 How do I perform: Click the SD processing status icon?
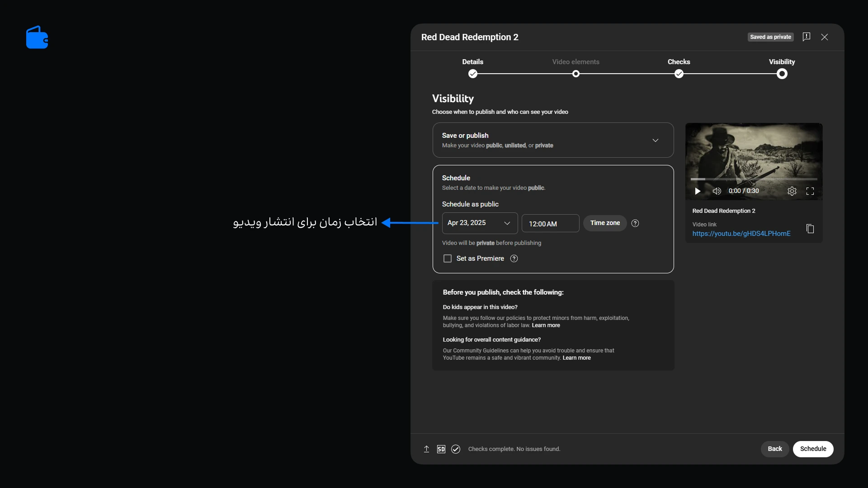pyautogui.click(x=441, y=449)
